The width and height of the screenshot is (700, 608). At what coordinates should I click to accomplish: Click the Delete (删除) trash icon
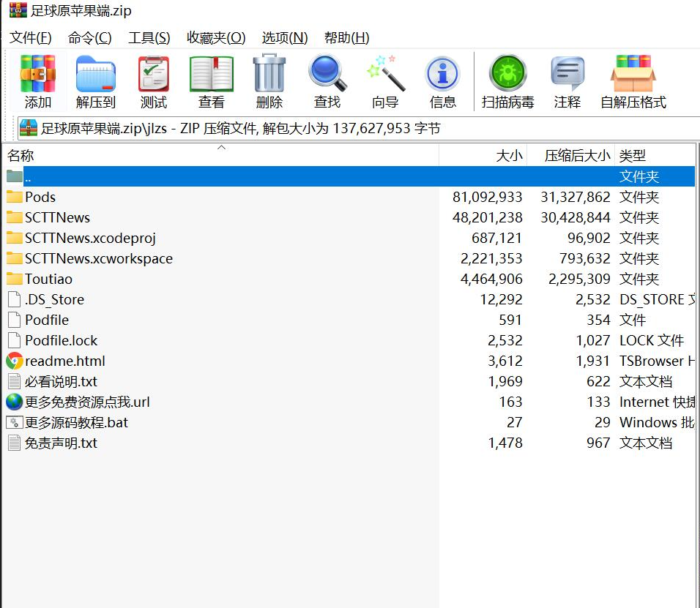(x=269, y=82)
